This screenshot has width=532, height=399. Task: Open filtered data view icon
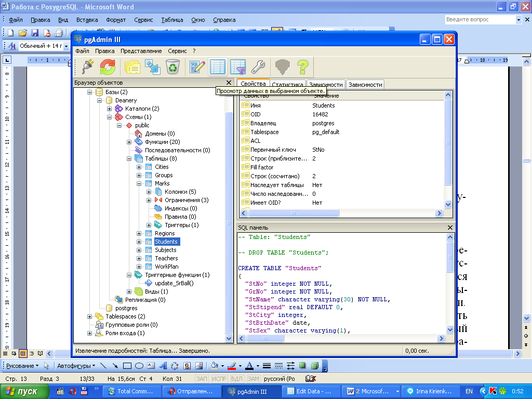pyautogui.click(x=238, y=66)
